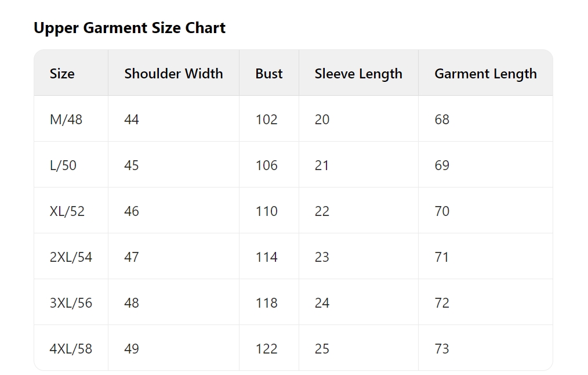Click garment length value 73
The width and height of the screenshot is (588, 375).
click(442, 348)
